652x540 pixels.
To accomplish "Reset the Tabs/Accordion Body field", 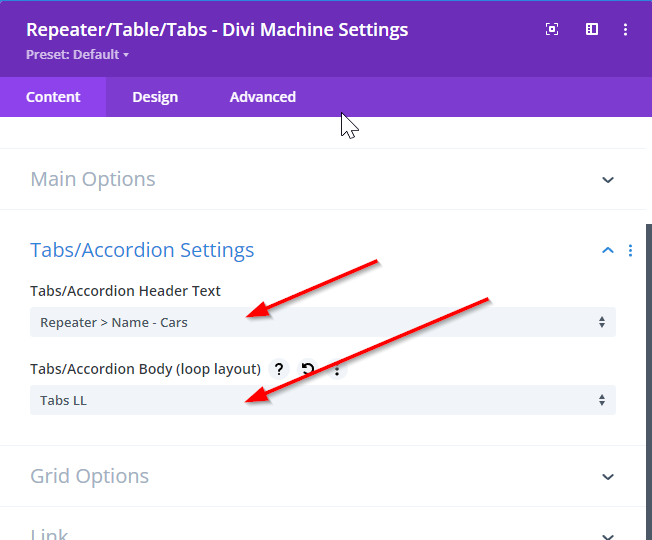I will tap(308, 370).
